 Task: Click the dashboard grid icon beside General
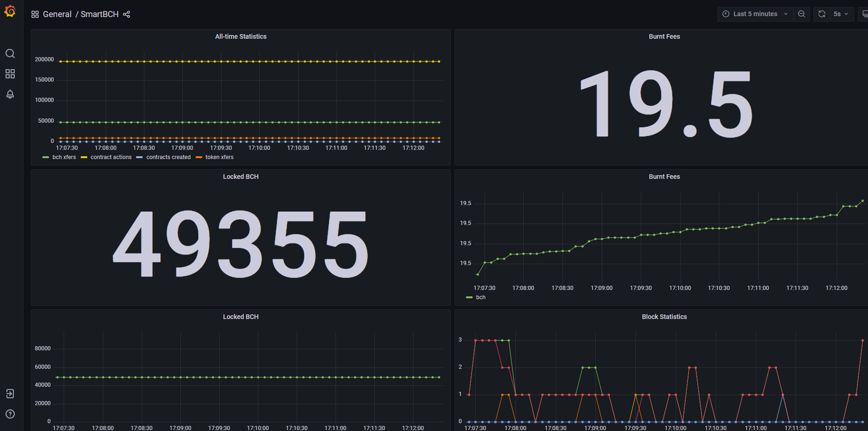click(x=35, y=14)
